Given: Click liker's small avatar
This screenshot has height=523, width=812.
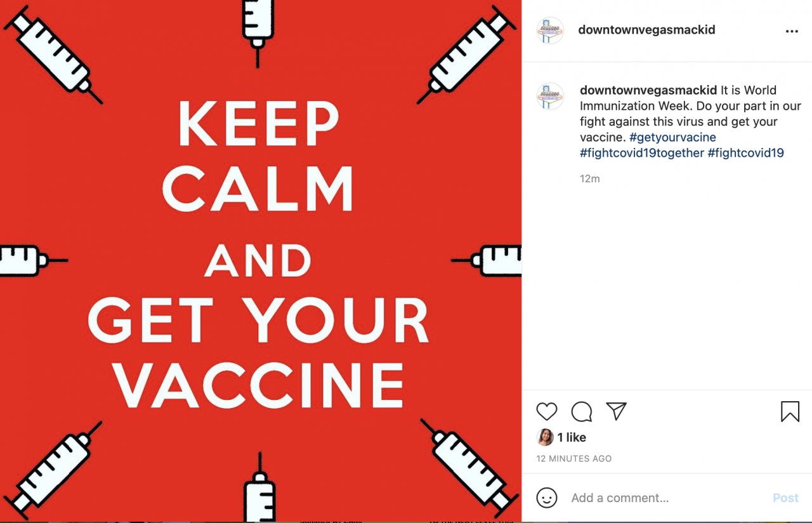Looking at the screenshot, I should (545, 437).
